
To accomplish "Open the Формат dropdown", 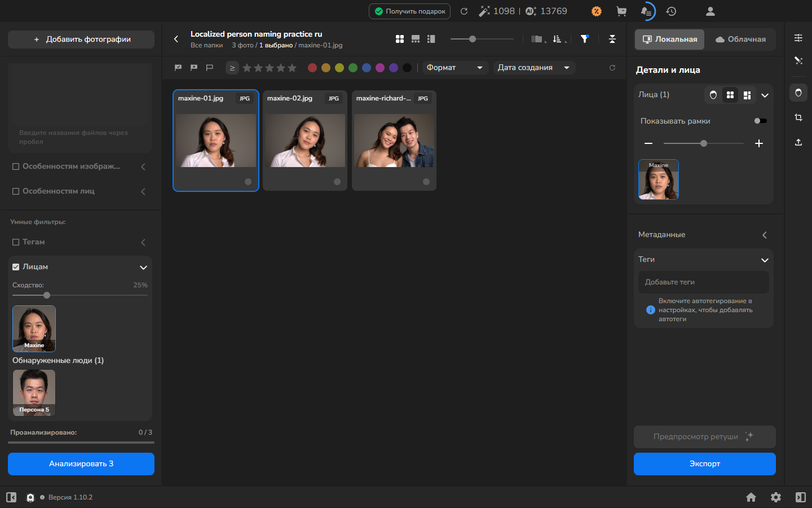I will point(454,68).
